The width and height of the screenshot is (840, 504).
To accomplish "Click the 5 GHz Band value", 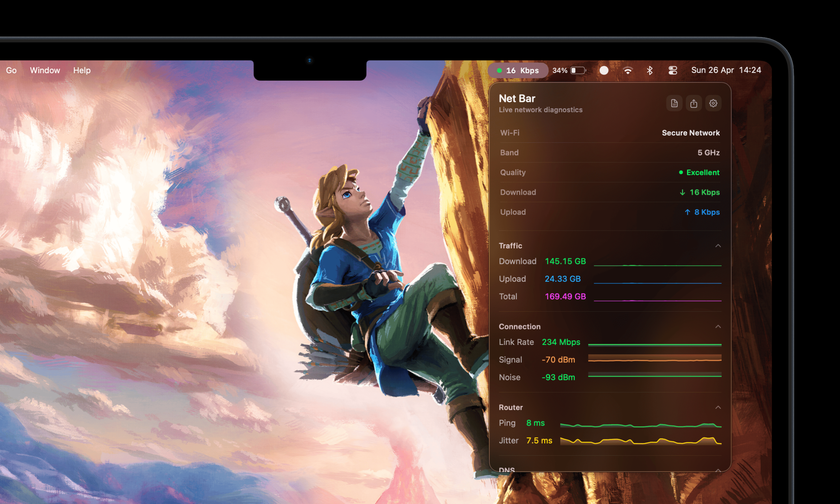I will 709,153.
